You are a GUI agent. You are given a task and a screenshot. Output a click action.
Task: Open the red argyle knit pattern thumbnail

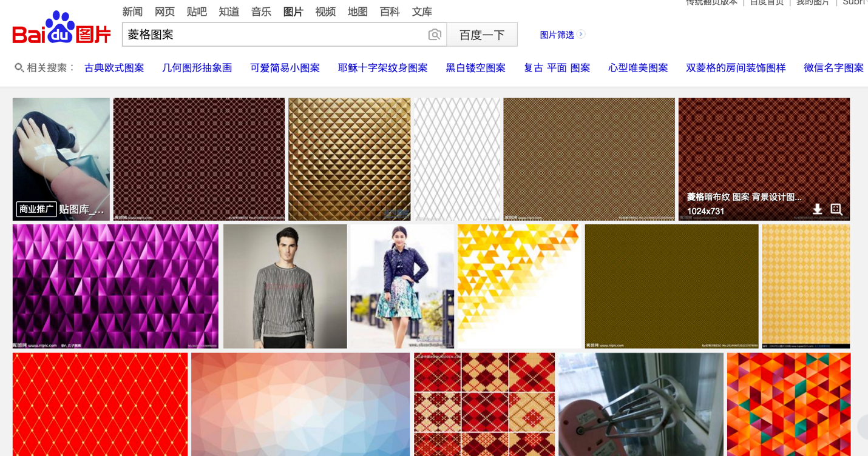click(x=484, y=404)
